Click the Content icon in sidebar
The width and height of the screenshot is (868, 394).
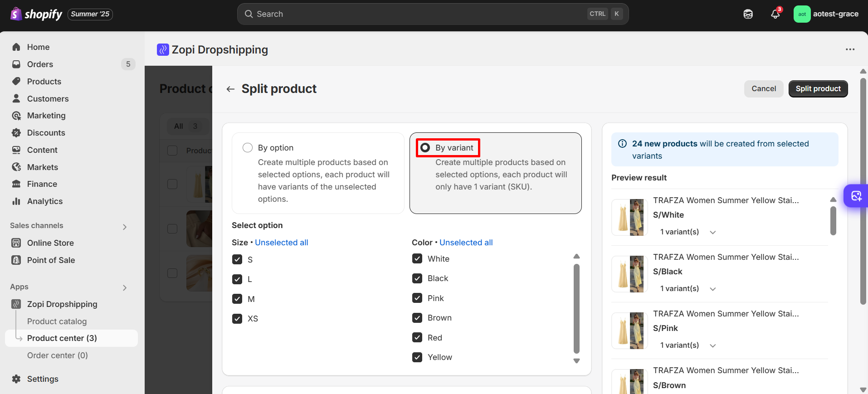pos(16,150)
